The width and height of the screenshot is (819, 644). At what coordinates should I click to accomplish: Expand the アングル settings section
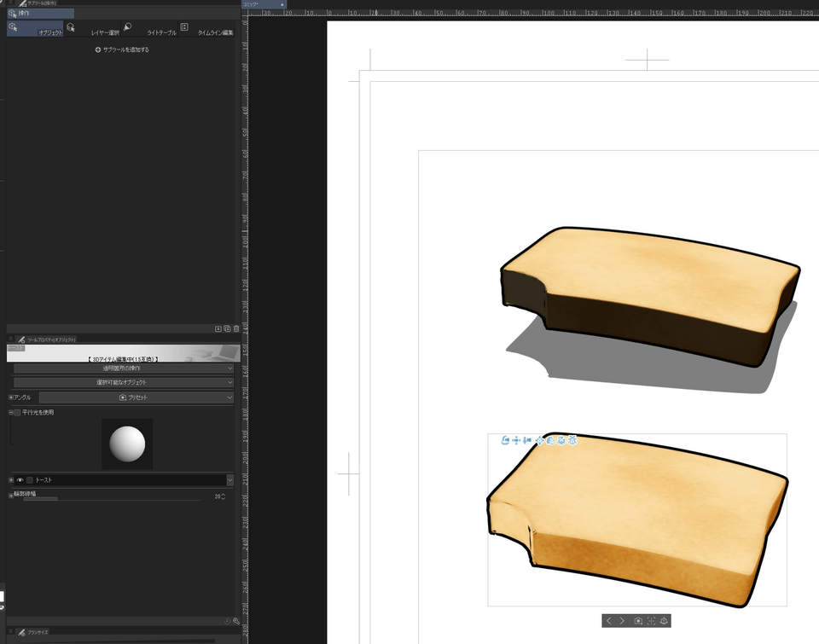[11, 397]
